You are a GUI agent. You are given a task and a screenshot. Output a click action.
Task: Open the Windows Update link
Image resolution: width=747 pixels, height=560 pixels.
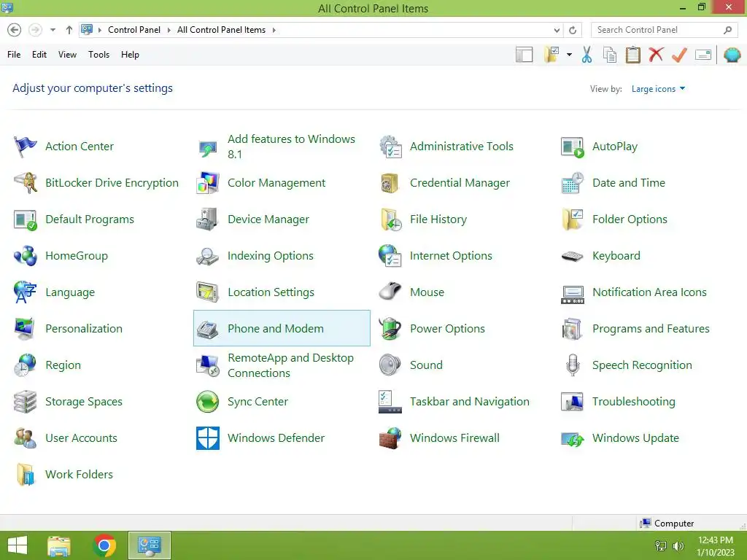pyautogui.click(x=635, y=438)
